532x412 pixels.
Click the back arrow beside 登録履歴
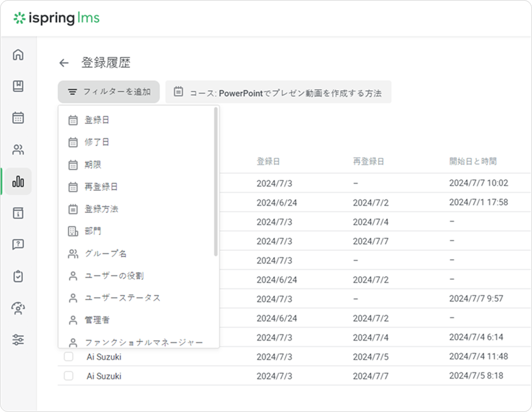64,63
